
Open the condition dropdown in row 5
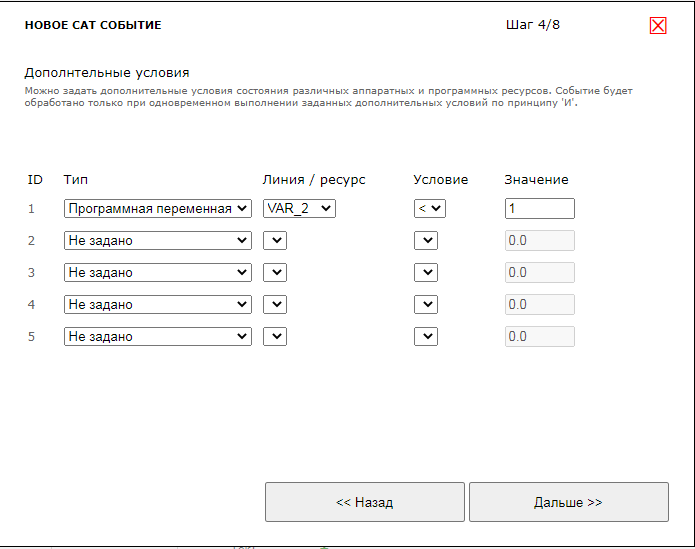(x=426, y=336)
